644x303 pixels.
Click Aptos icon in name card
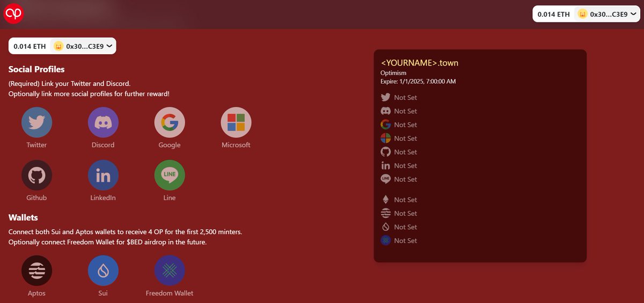pyautogui.click(x=385, y=213)
